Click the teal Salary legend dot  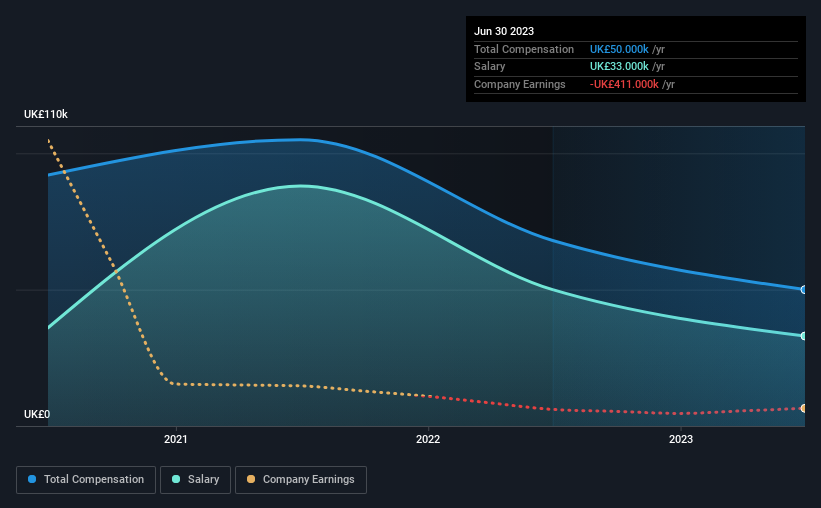176,479
